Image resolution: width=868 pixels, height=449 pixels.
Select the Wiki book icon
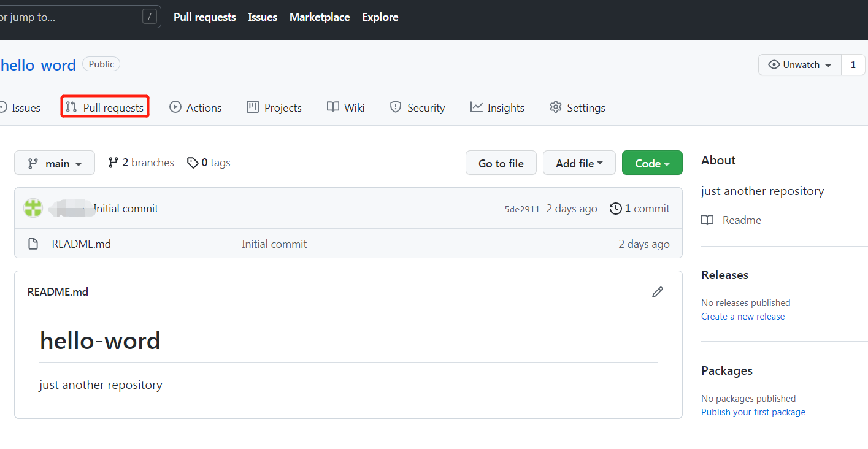(331, 107)
